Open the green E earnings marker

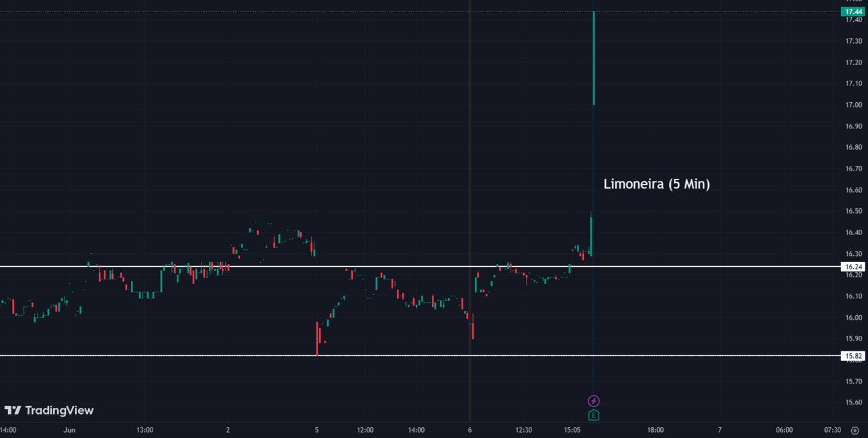pyautogui.click(x=594, y=415)
